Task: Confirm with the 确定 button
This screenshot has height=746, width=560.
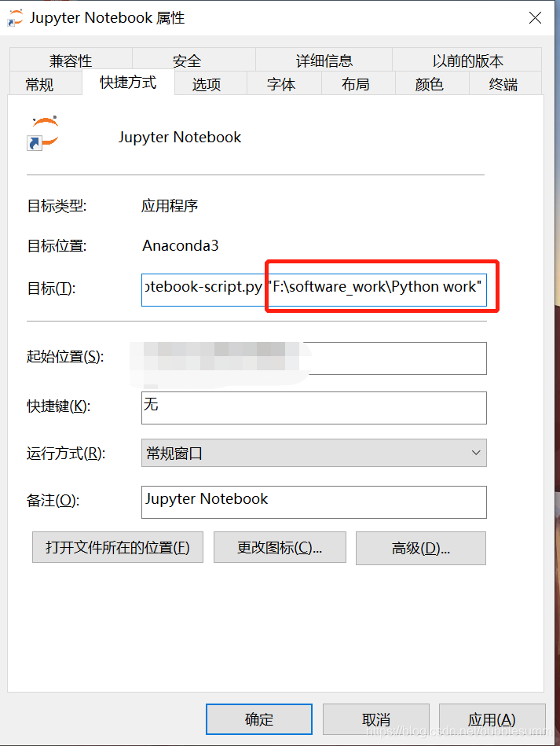Action: click(259, 719)
